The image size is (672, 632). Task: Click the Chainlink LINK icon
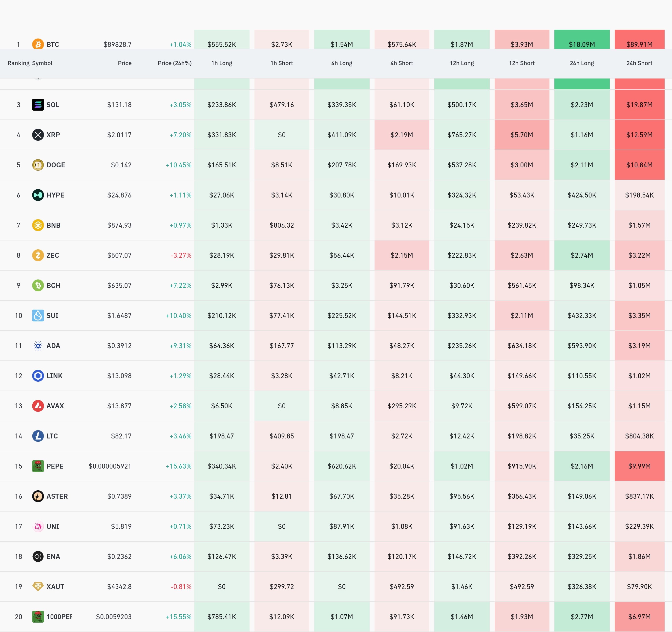[x=38, y=375]
